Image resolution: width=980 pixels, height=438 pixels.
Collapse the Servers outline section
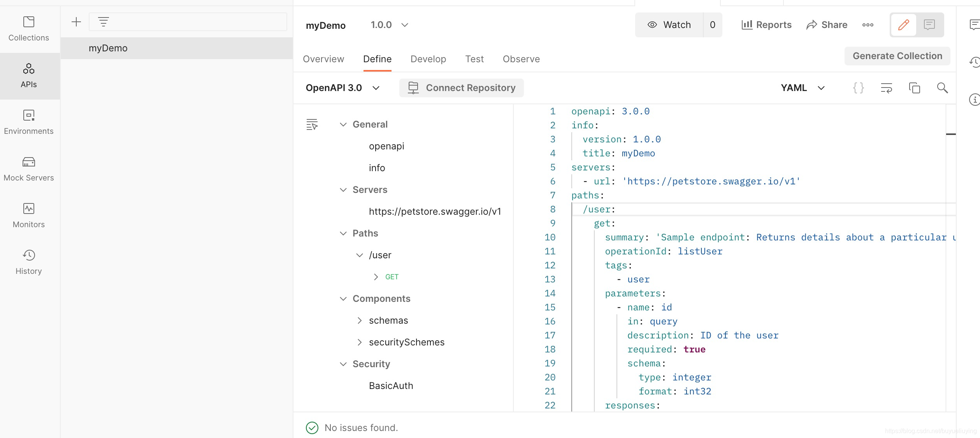(x=343, y=190)
